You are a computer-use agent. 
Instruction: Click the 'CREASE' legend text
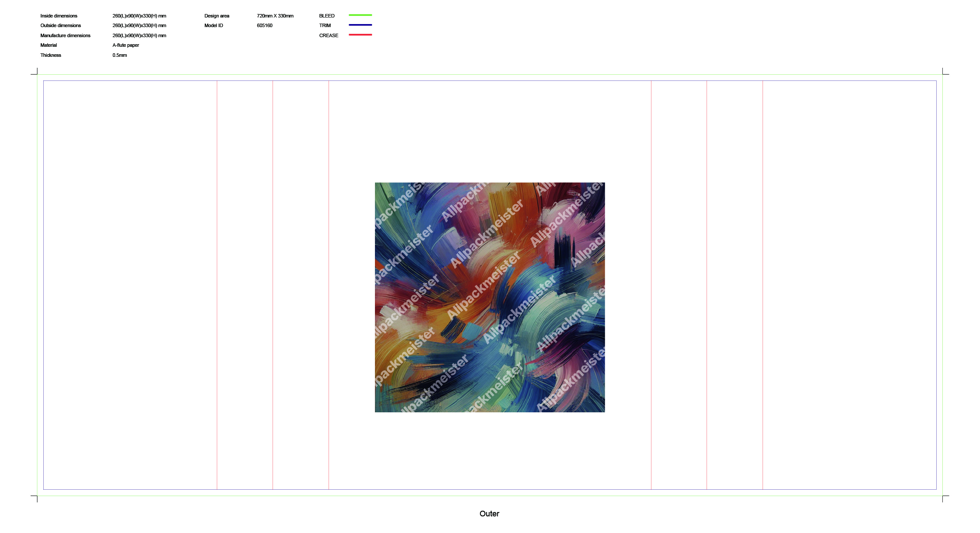coord(329,35)
